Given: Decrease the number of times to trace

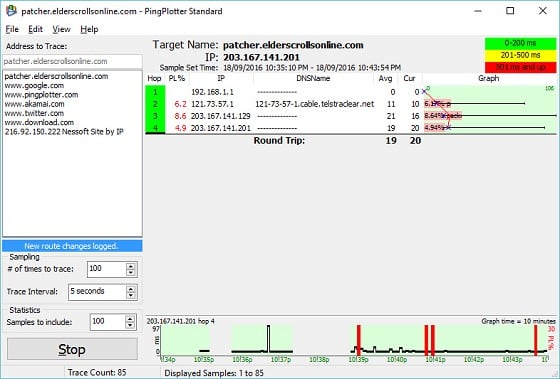Looking at the screenshot, I should pos(131,273).
